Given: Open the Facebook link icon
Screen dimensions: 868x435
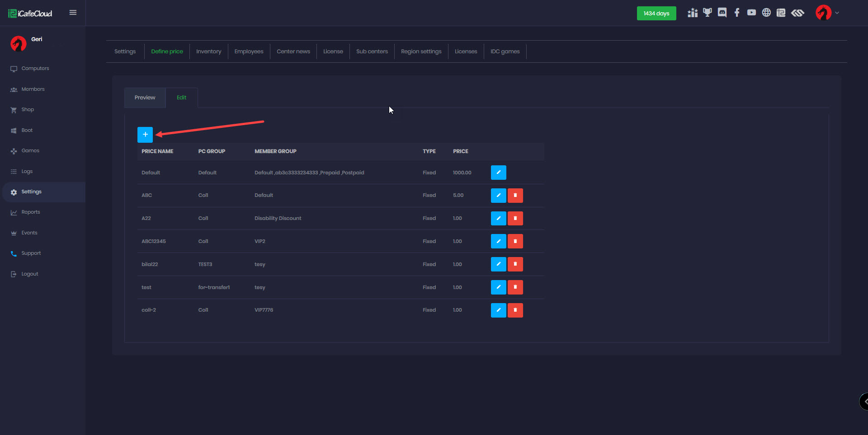Looking at the screenshot, I should tap(737, 13).
